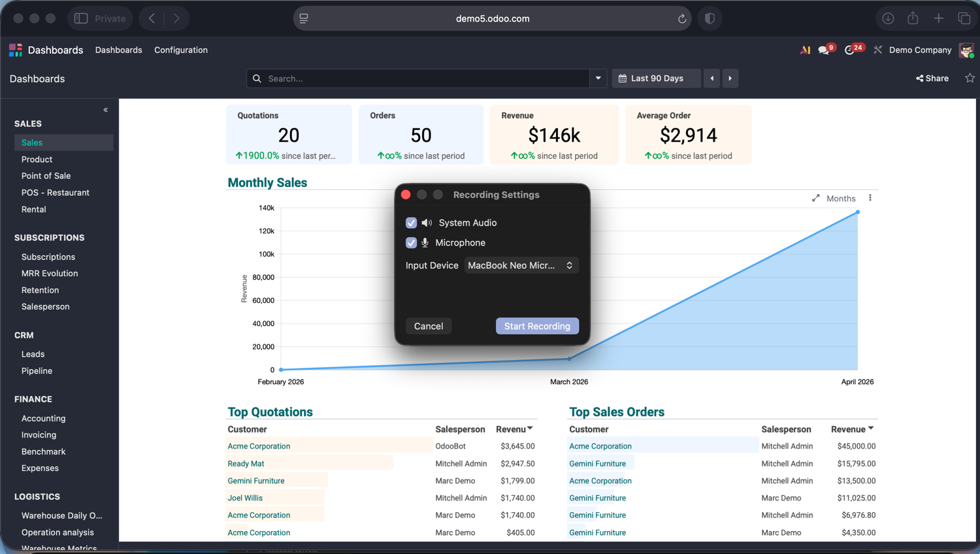Click the search magnifier icon
Screen dimensions: 980x554
(257, 78)
